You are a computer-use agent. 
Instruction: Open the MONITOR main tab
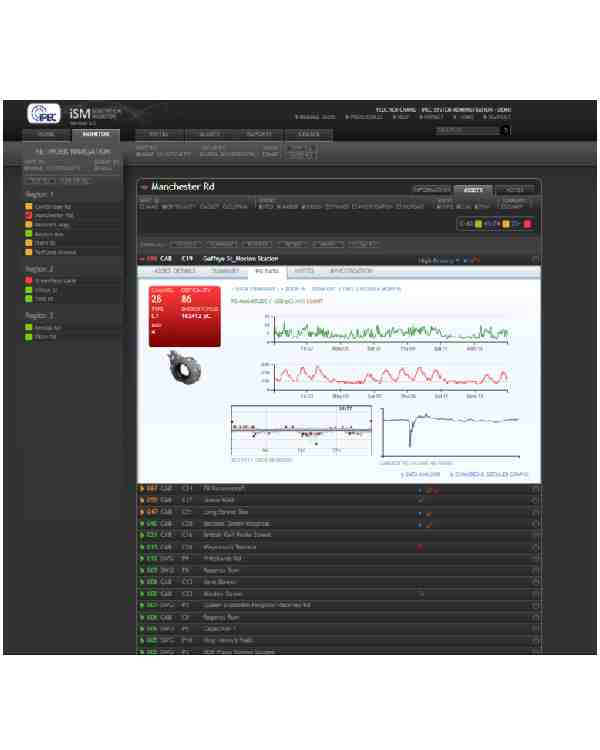[x=96, y=134]
